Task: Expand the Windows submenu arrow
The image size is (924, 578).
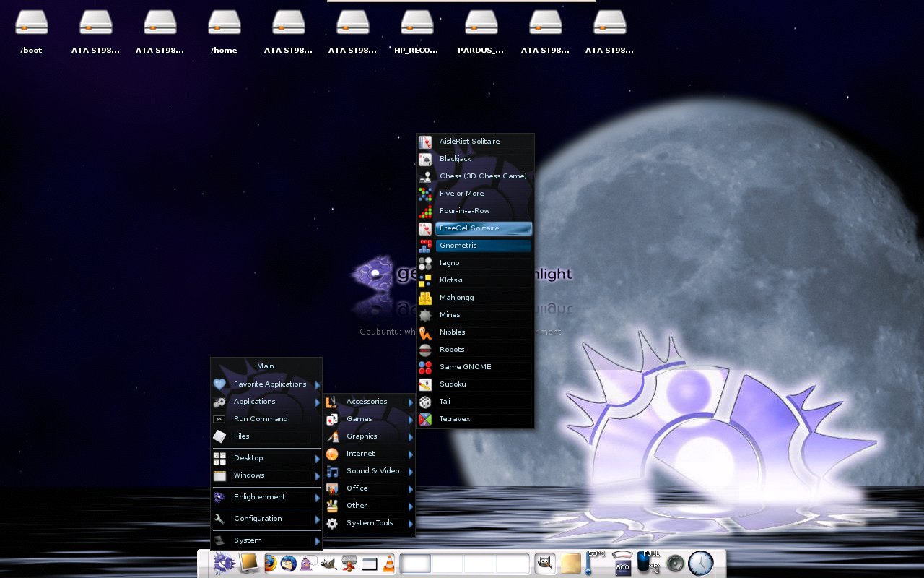Action: tap(317, 476)
